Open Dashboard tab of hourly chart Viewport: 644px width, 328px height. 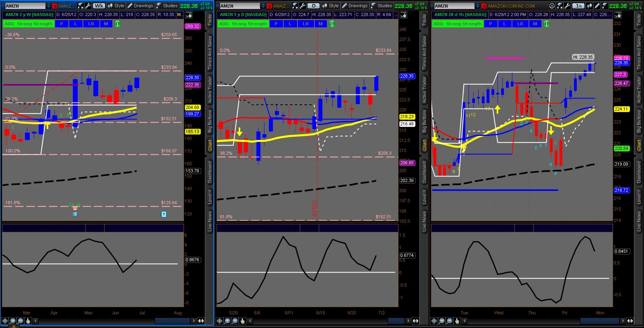[639, 172]
